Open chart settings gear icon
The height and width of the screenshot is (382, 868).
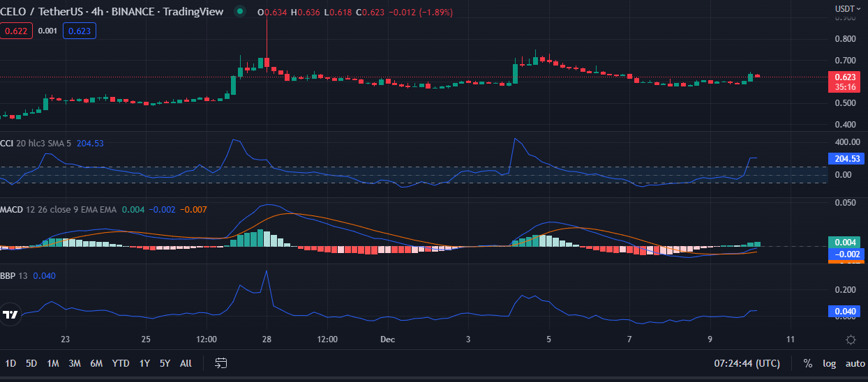tap(851, 340)
